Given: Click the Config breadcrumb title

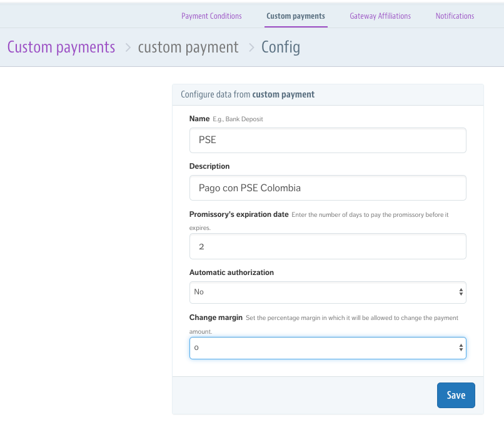Looking at the screenshot, I should (281, 47).
